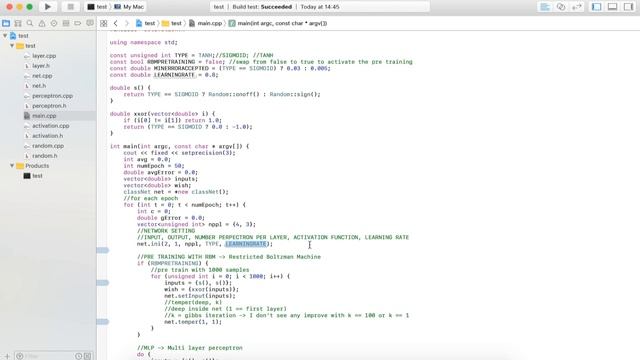This screenshot has width=640, height=360.
Task: Open the Source Control navigator
Action: 18,23
